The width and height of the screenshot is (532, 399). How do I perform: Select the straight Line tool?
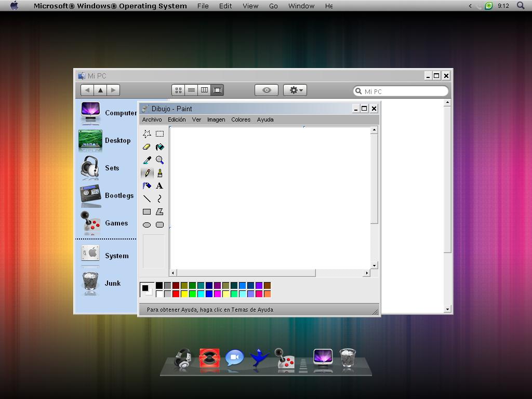[x=147, y=198]
